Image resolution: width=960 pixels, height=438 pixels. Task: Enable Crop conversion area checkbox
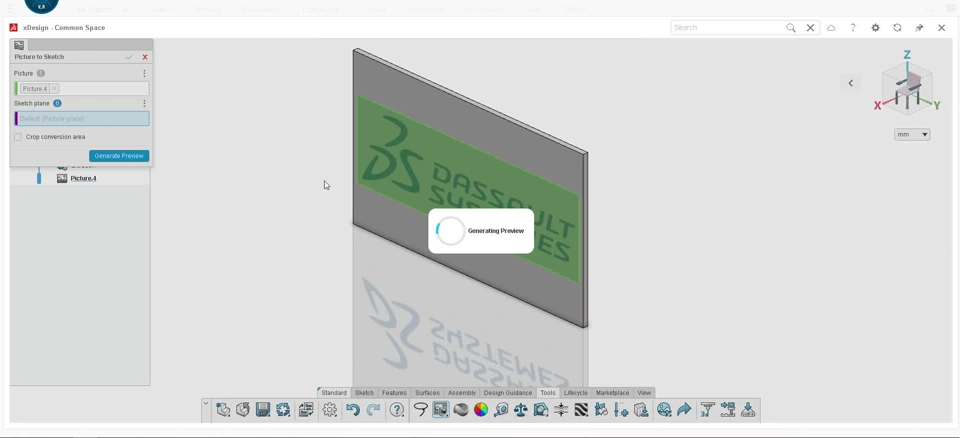[18, 137]
